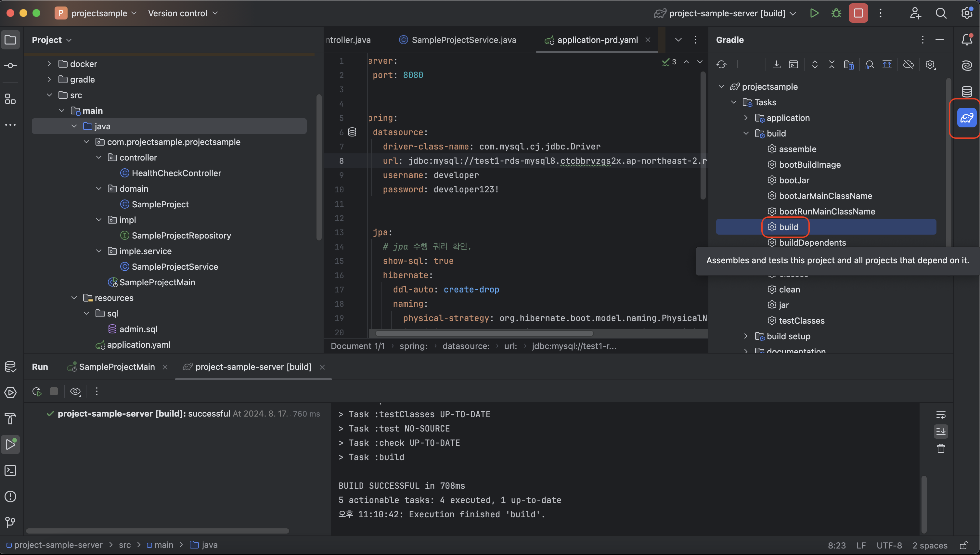
Task: Click the Debug bug icon in toolbar
Action: tap(836, 13)
